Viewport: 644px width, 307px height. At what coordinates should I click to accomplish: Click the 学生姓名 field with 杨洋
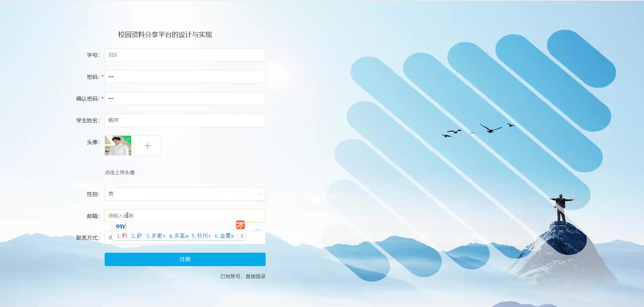point(185,120)
